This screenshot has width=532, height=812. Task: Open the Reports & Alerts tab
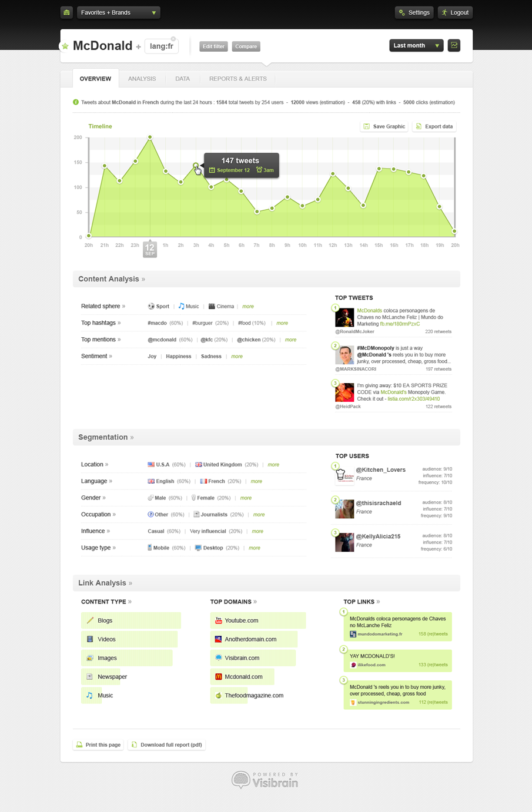click(237, 79)
